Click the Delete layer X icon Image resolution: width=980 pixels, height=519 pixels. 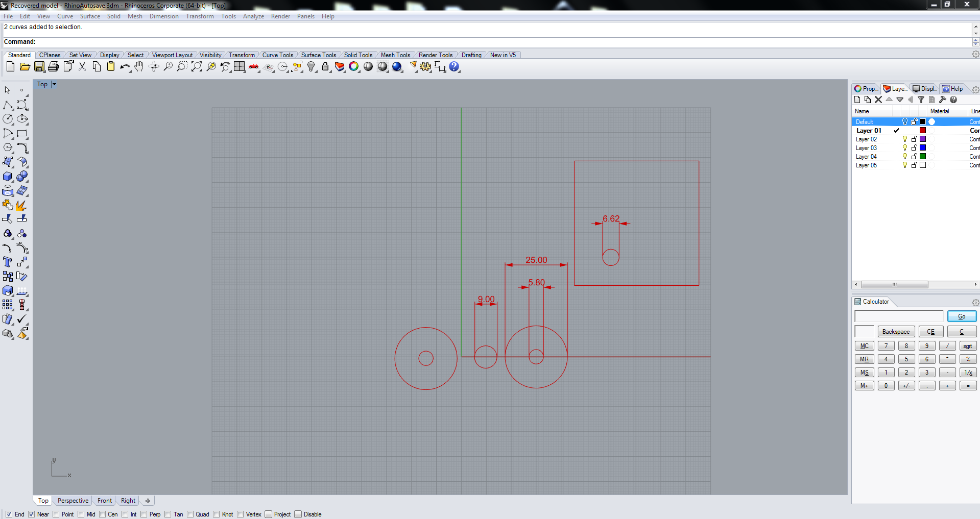click(878, 100)
